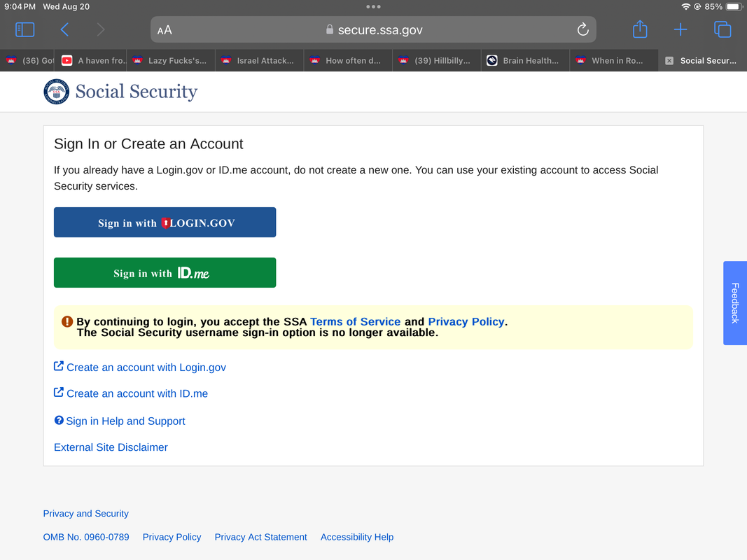Image resolution: width=747 pixels, height=560 pixels.
Task: Open Privacy and Security footer link
Action: tap(85, 513)
